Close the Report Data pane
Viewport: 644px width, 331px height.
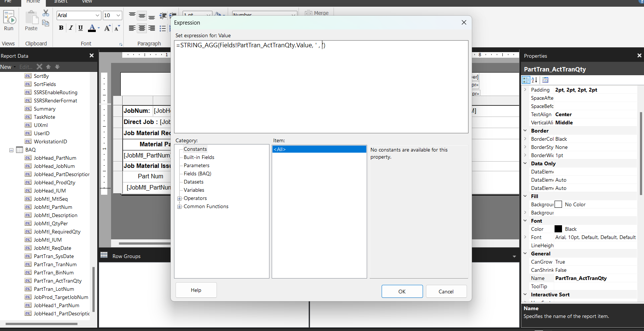tap(92, 55)
